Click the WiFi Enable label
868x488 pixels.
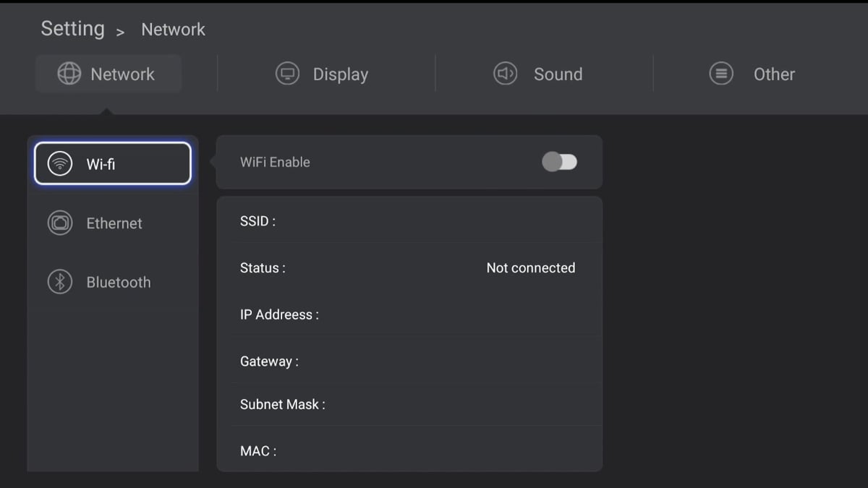(275, 162)
